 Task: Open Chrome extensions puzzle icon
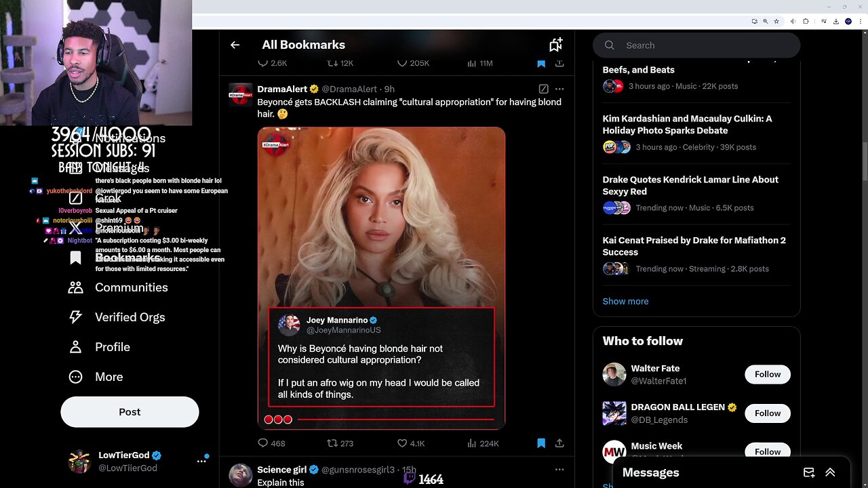click(806, 22)
